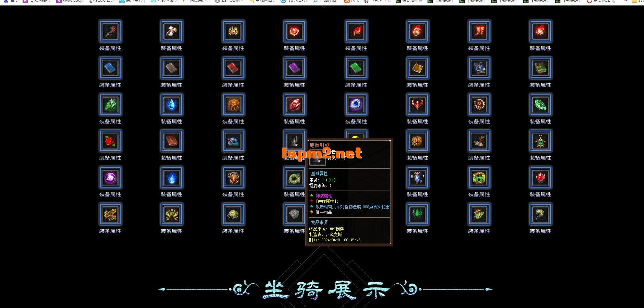This screenshot has width=644, height=308.
Task: Click the 装备属性 label under the pumpkin icon
Action: click(418, 158)
